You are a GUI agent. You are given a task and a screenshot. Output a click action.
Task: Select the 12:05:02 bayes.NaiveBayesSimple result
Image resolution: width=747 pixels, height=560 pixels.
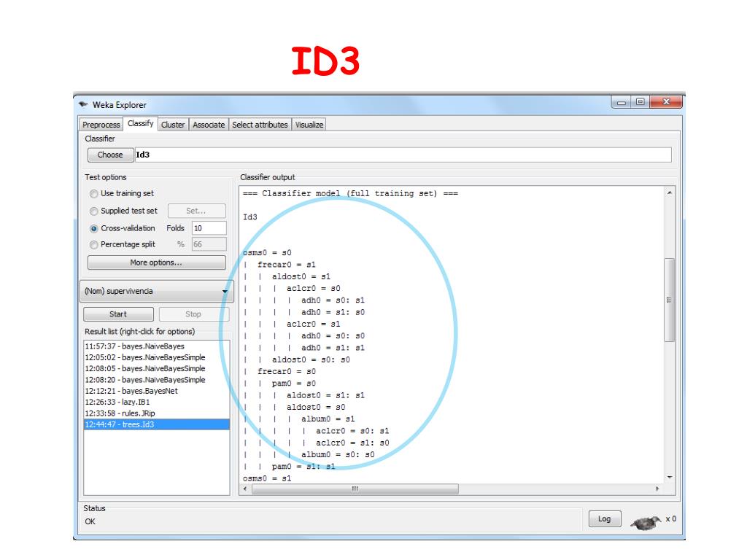[157, 357]
